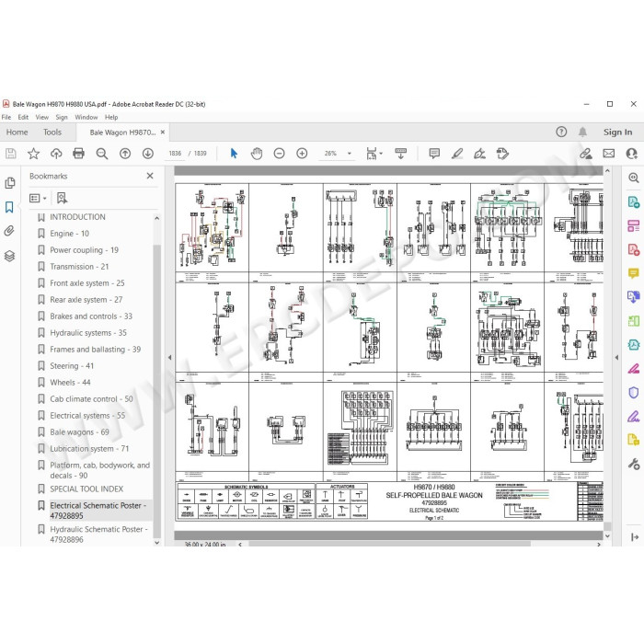Select Hydraulic Schematic Poster bookmark
Image resolution: width=644 pixels, height=644 pixels.
[x=98, y=535]
